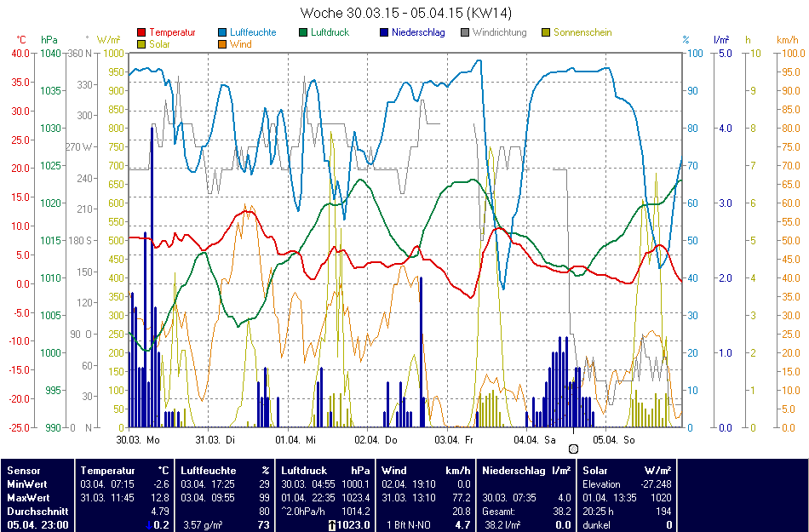Click the 270 W wind direction tick

[79, 147]
